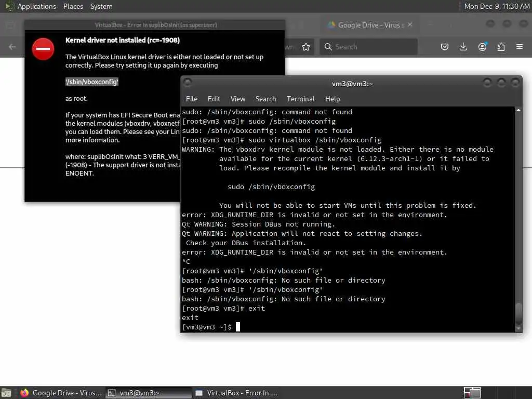Open the Pocket save icon in Firefox
The height and width of the screenshot is (399, 532).
(445, 47)
